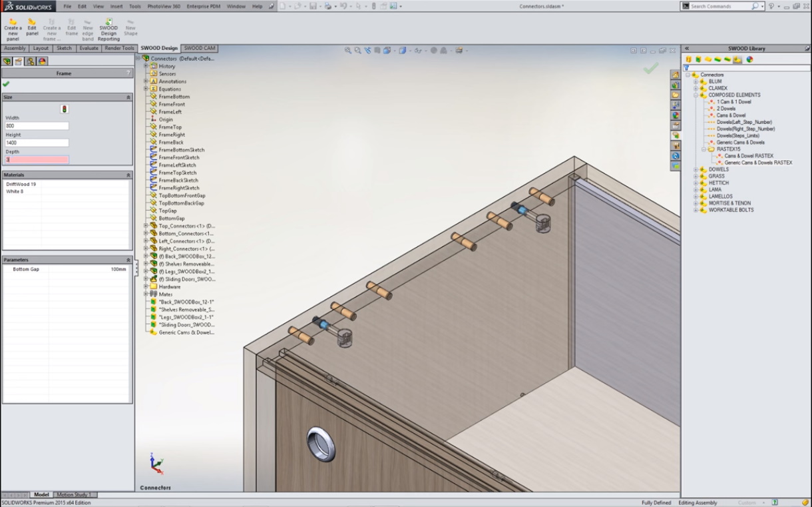Screen dimensions: 812x507
Task: Collapse the Materials section
Action: click(128, 175)
